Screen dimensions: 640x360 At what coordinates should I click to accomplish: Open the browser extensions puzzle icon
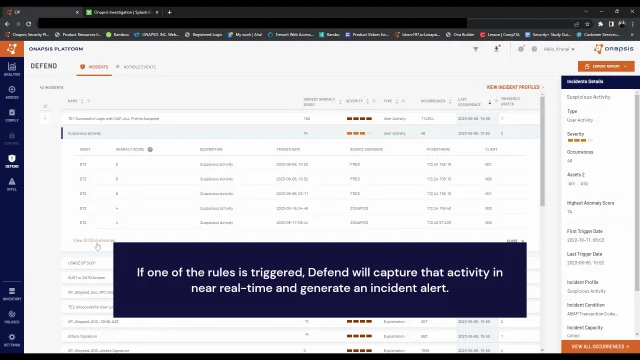600,24
